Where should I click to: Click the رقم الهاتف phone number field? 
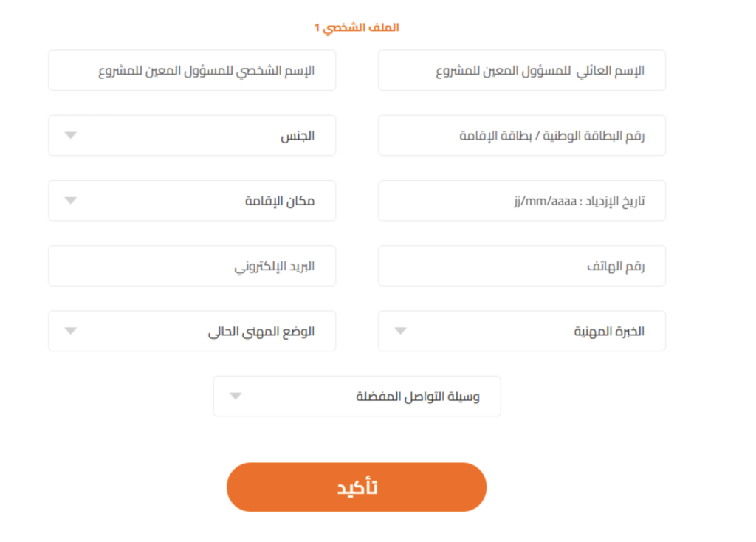[x=521, y=266]
